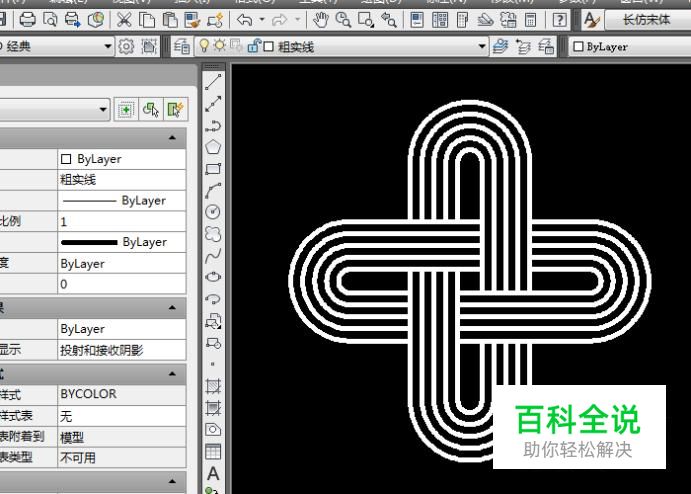The width and height of the screenshot is (691, 494).
Task: Open Properties palette object selection dropdown
Action: pyautogui.click(x=103, y=109)
